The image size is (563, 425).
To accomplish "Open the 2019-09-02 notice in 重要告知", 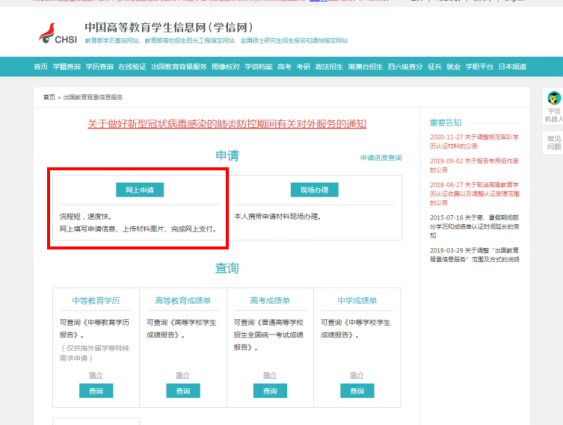I will (474, 165).
